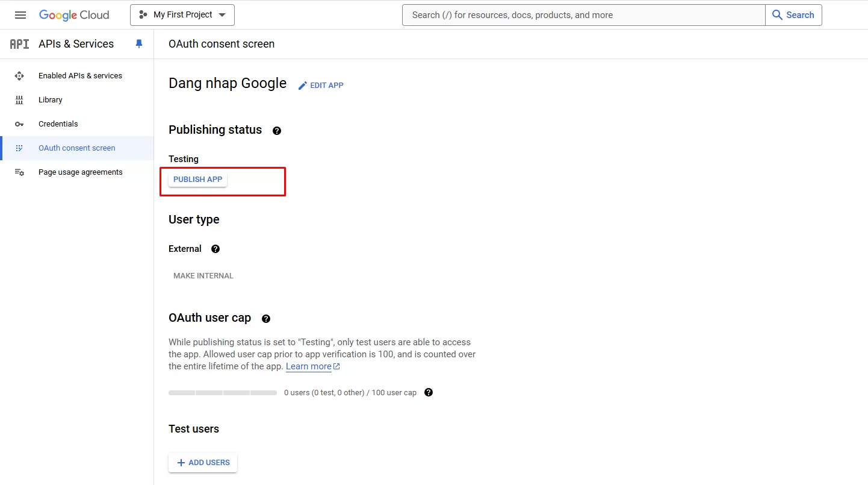Click the pencil icon for Edit App
Image resolution: width=868 pixels, height=485 pixels.
point(303,86)
